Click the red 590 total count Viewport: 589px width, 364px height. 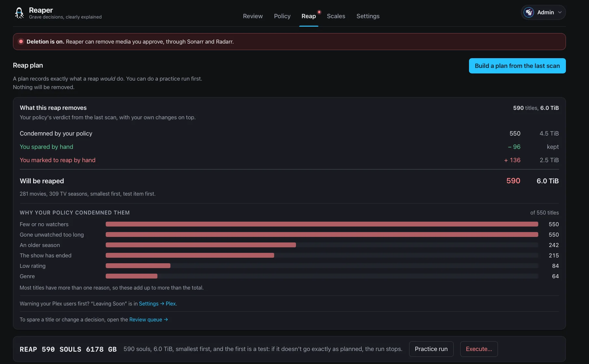(513, 181)
